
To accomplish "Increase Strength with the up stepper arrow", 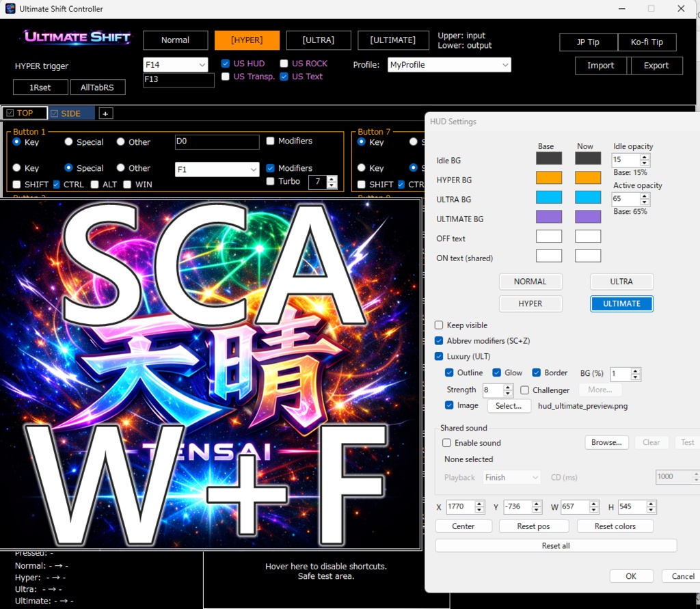I will [507, 386].
